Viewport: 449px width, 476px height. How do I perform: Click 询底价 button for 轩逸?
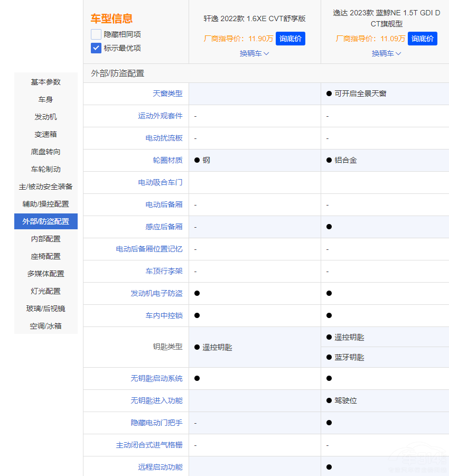(290, 39)
